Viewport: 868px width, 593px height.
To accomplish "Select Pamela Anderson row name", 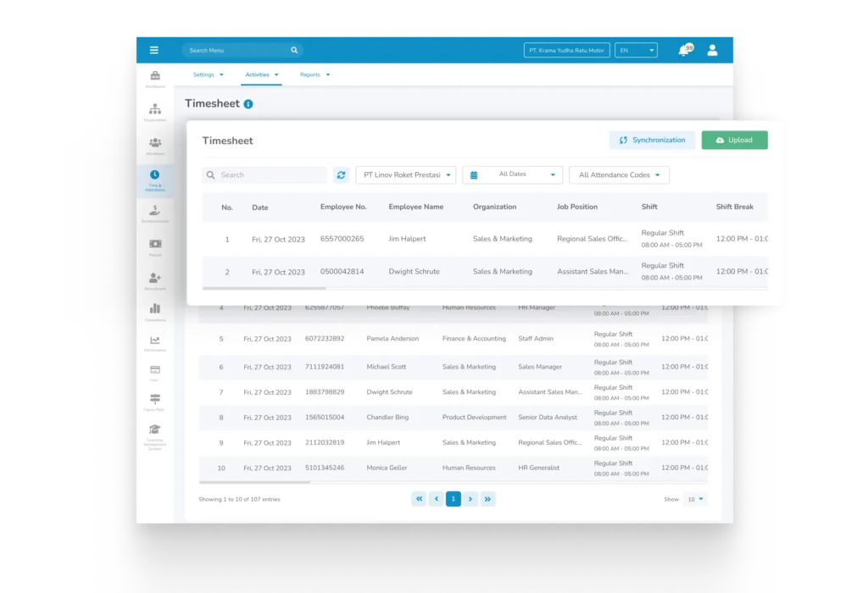I will pos(392,339).
